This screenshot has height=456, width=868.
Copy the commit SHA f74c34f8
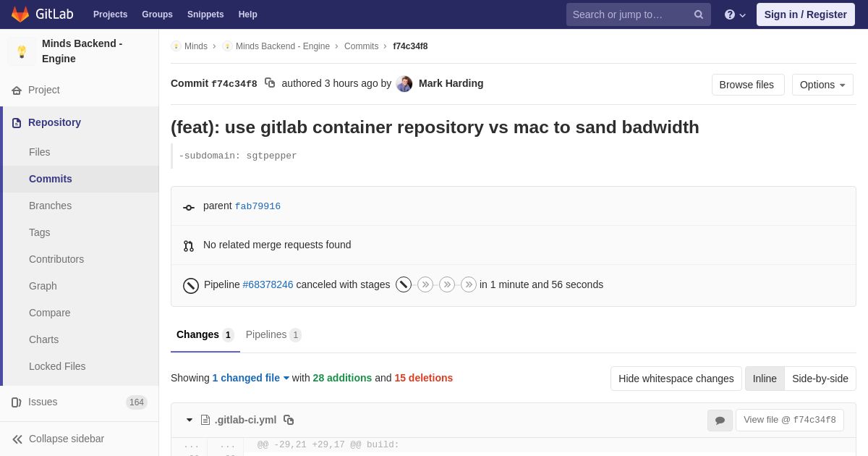point(270,83)
